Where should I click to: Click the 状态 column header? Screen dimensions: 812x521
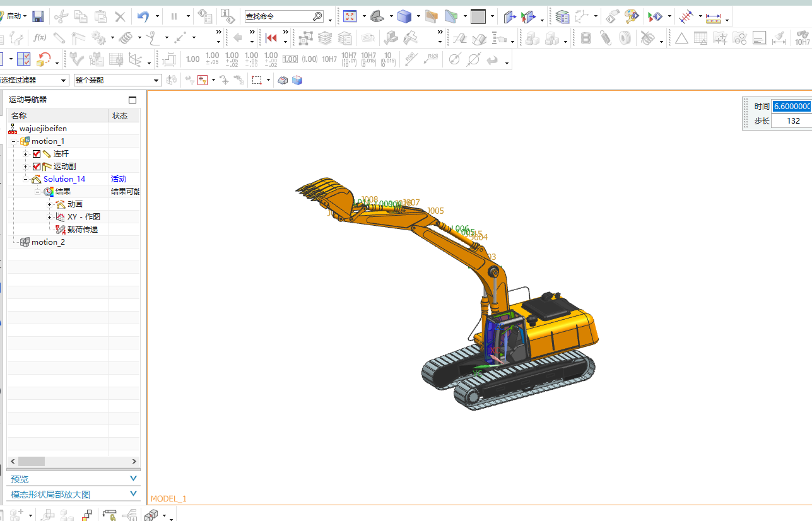(124, 115)
